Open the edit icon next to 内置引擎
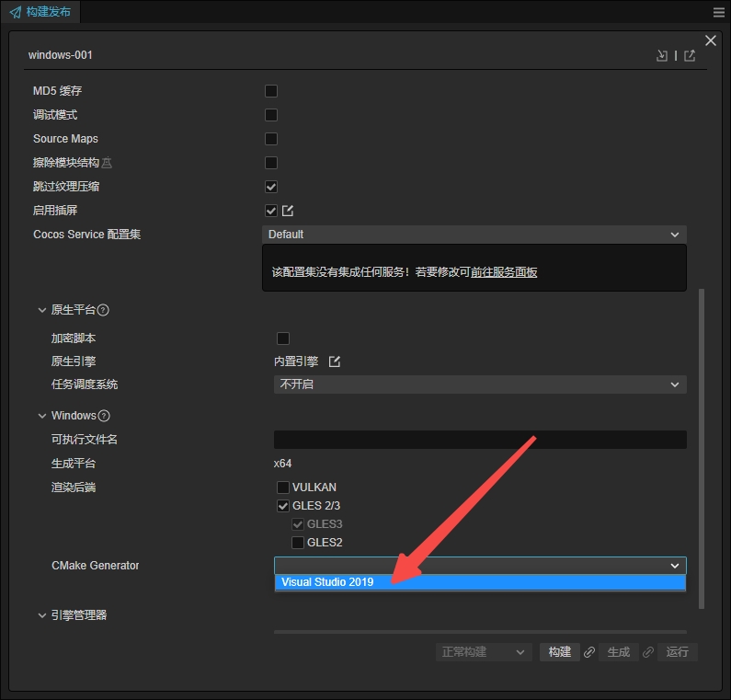This screenshot has width=731, height=700. click(x=335, y=361)
